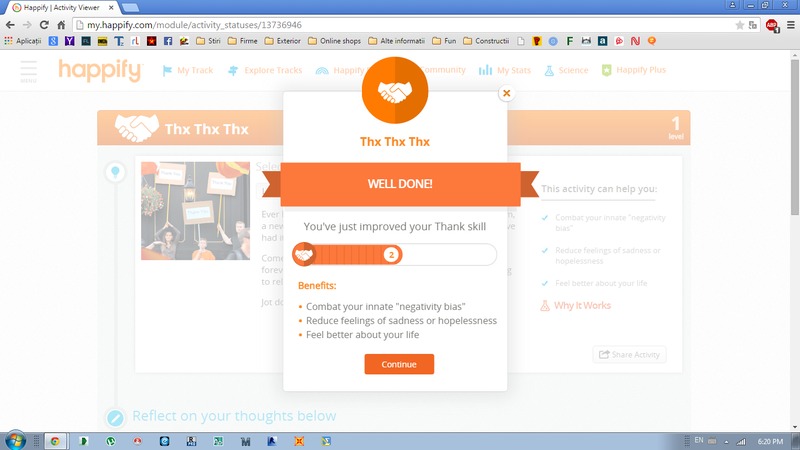Screen dimensions: 800x450
Task: Click the large orange handshake badge
Action: tap(395, 90)
